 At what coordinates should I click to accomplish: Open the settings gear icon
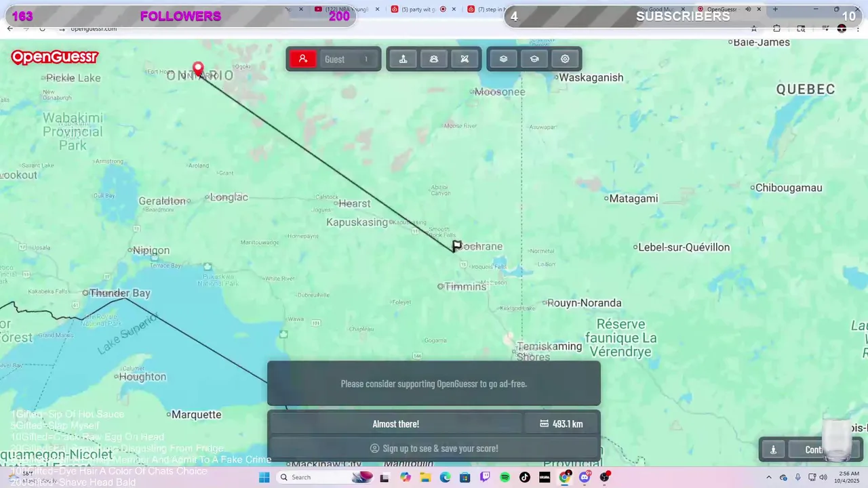pyautogui.click(x=565, y=59)
